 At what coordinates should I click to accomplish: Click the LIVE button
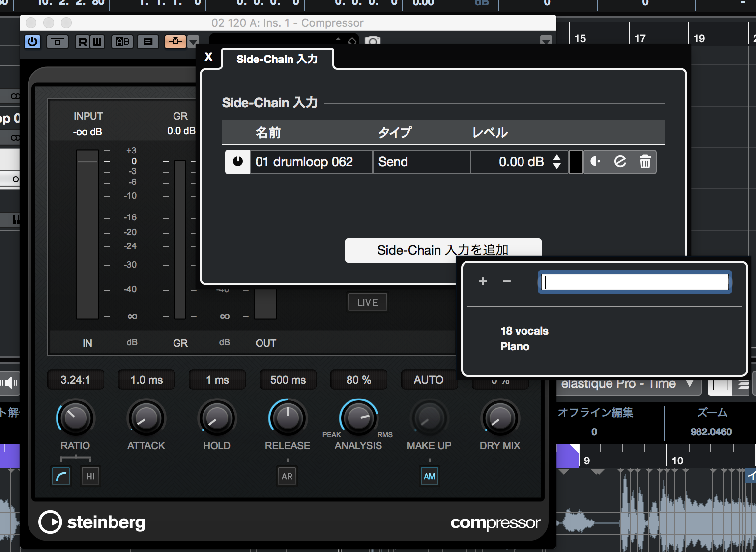click(367, 302)
